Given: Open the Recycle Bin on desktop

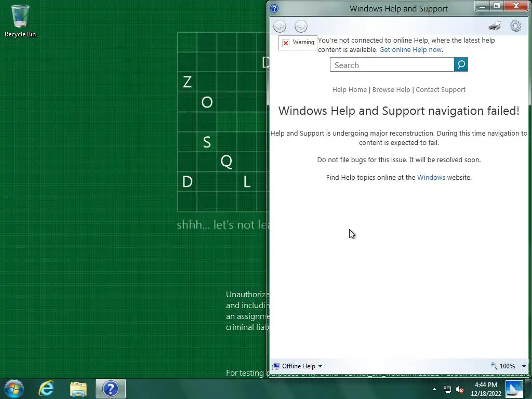Looking at the screenshot, I should (20, 21).
